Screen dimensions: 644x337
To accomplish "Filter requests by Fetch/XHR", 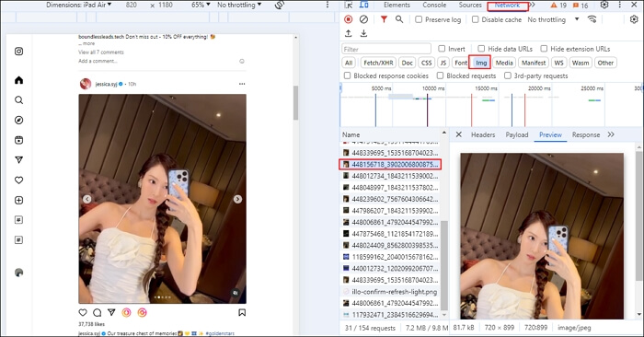I will coord(378,63).
